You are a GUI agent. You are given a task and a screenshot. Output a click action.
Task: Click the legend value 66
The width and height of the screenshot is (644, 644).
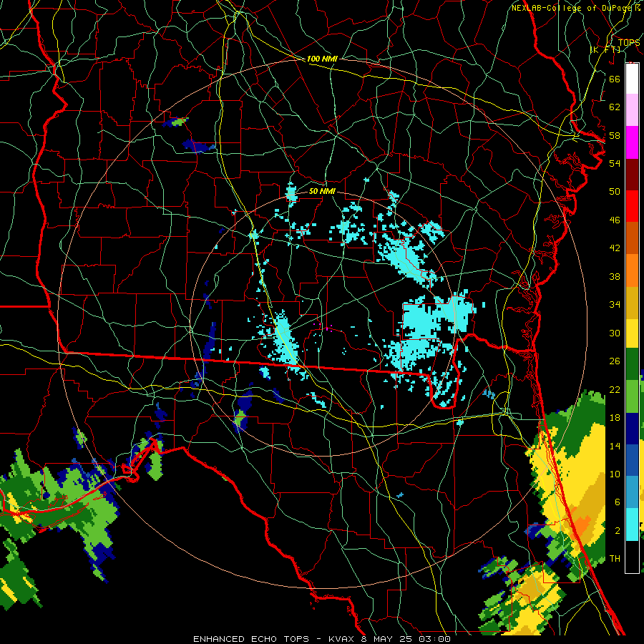pos(615,79)
